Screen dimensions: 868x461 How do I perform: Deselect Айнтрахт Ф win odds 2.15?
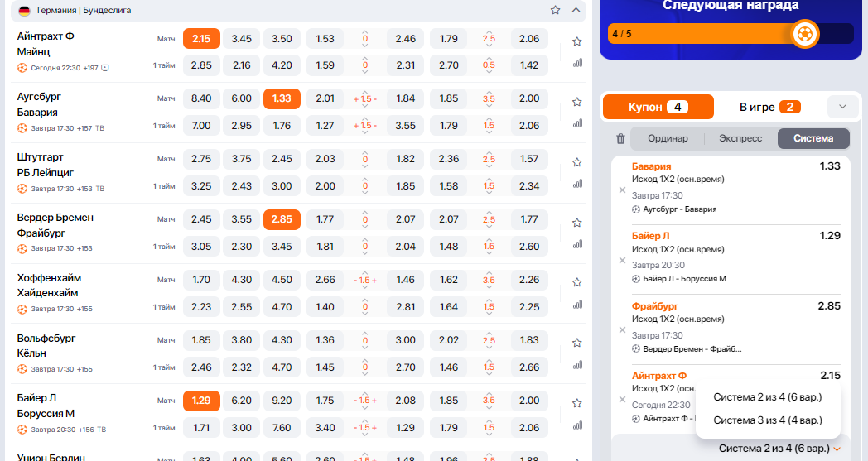pos(201,39)
